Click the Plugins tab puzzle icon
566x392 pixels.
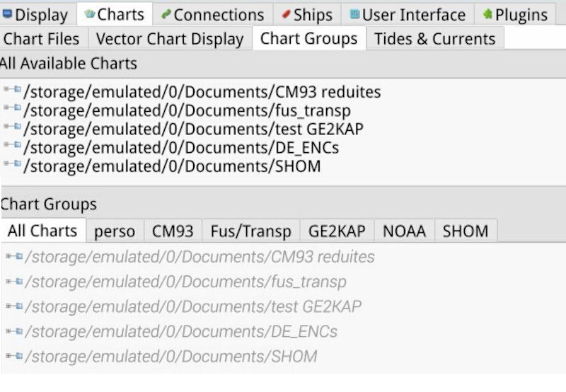tap(488, 14)
